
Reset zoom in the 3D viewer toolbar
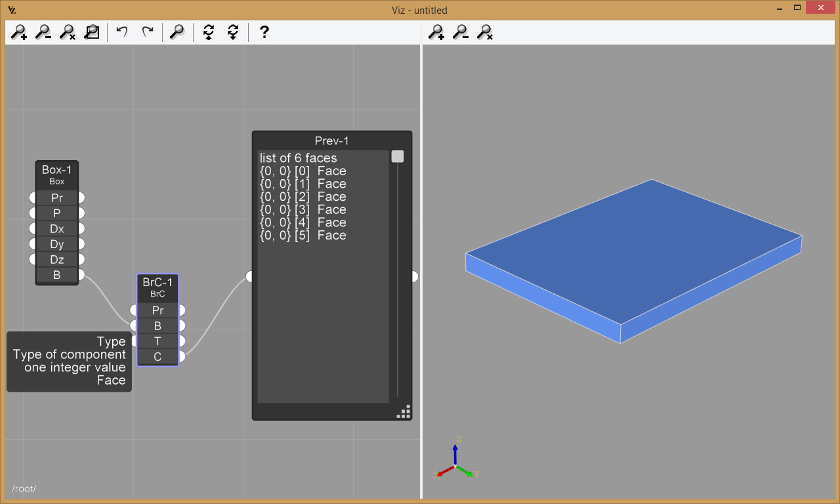click(485, 32)
